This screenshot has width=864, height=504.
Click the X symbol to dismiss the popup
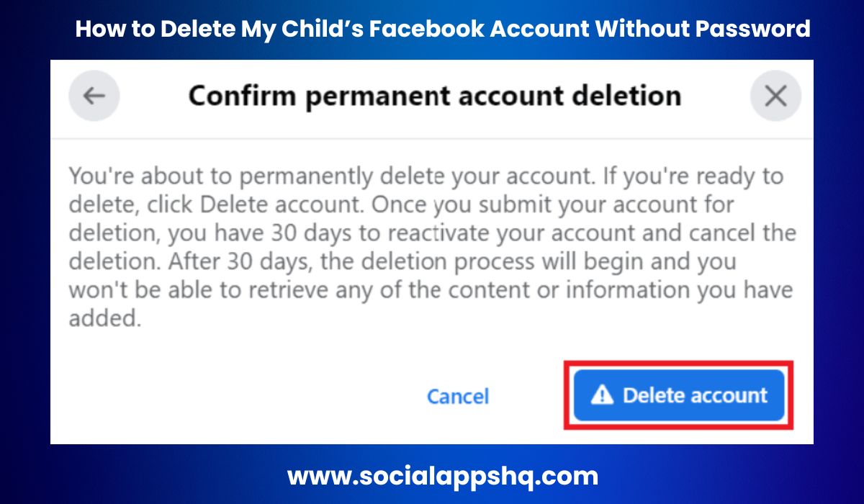click(775, 94)
